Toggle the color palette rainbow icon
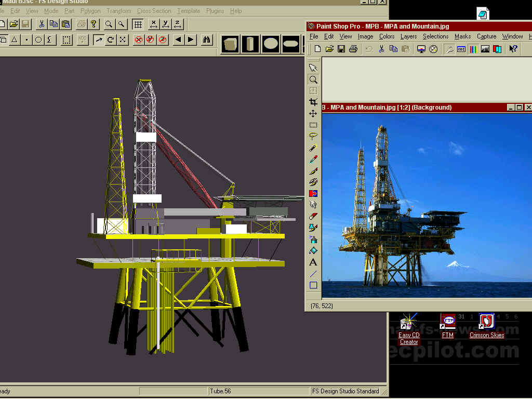 point(473,49)
